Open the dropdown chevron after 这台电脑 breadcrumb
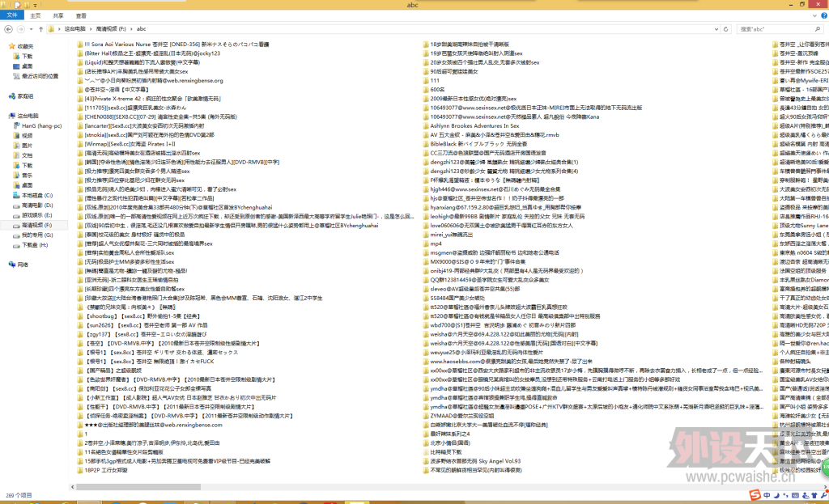Screen dimensions: 829x504 pos(91,29)
